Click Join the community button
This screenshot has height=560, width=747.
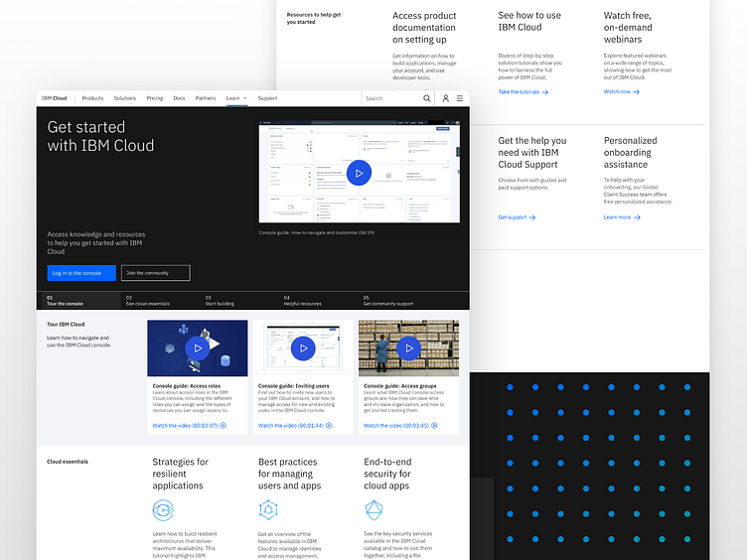(156, 273)
